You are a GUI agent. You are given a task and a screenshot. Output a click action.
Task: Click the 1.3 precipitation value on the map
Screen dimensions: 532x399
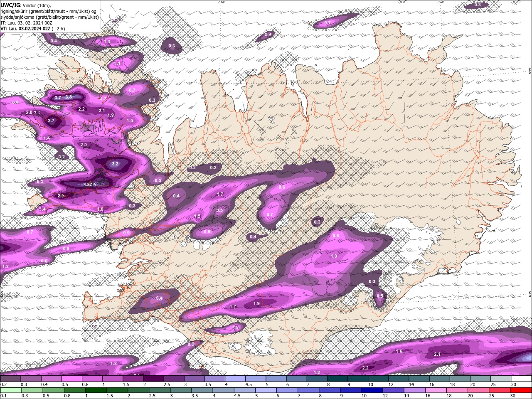coord(107,42)
